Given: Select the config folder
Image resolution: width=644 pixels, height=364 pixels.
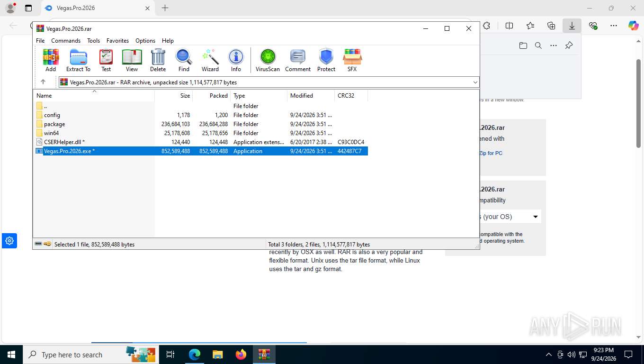Looking at the screenshot, I should point(201,115).
